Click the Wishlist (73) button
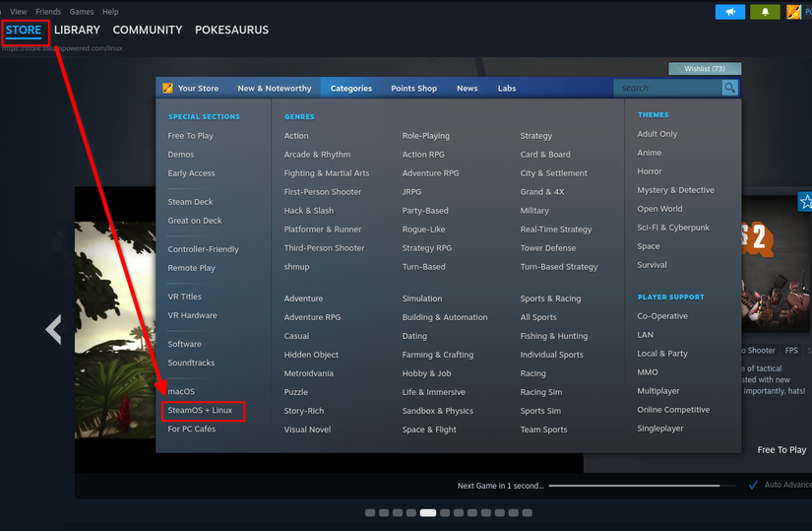812x531 pixels. pos(705,68)
